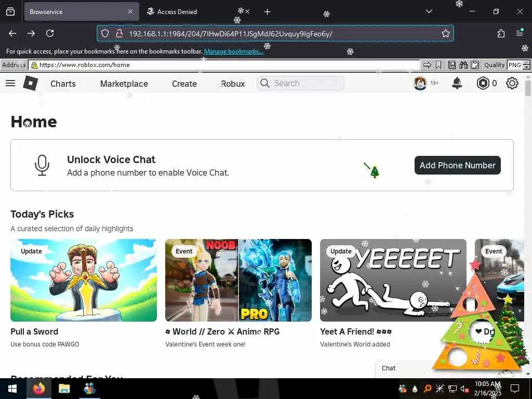Click the microphone voice chat icon
532x399 pixels.
[x=42, y=165]
